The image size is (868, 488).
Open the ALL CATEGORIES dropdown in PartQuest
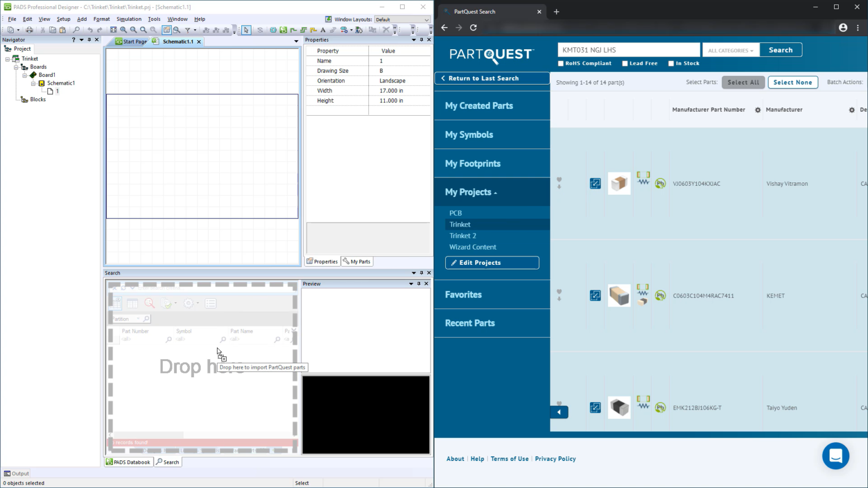[x=730, y=50]
